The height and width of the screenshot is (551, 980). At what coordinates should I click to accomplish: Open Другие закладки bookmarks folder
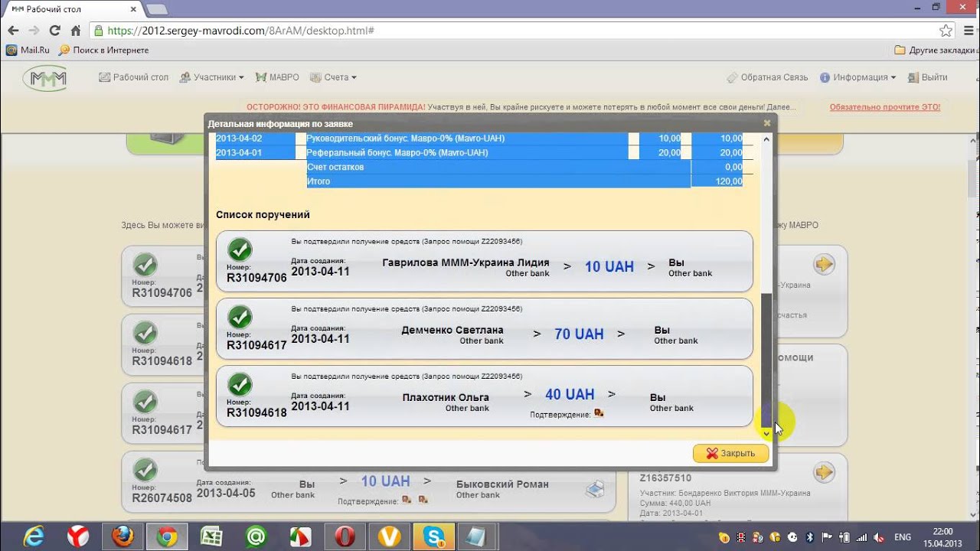tap(934, 50)
